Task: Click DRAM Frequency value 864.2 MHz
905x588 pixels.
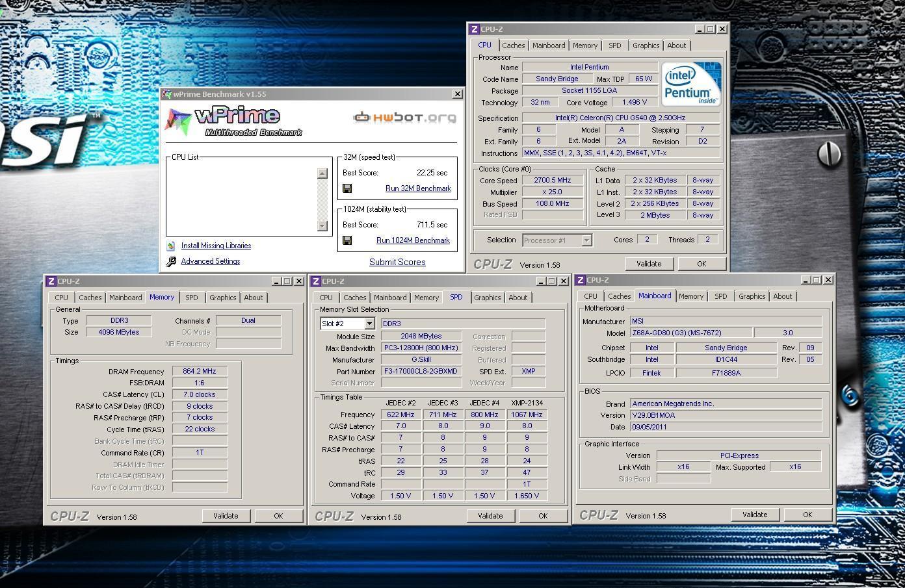Action: tap(200, 372)
